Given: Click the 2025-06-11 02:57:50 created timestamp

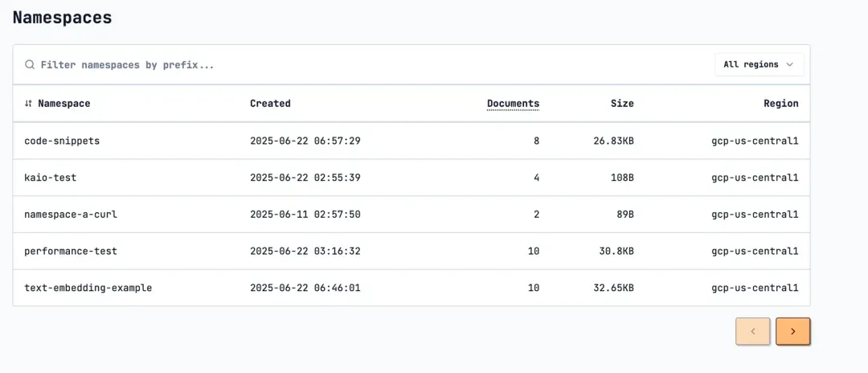Looking at the screenshot, I should click(x=305, y=214).
